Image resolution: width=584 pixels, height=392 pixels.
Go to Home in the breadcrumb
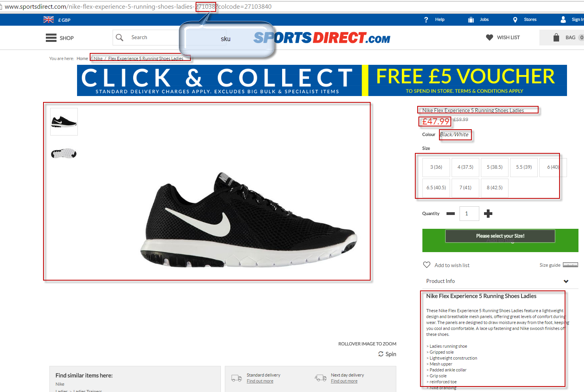point(82,58)
